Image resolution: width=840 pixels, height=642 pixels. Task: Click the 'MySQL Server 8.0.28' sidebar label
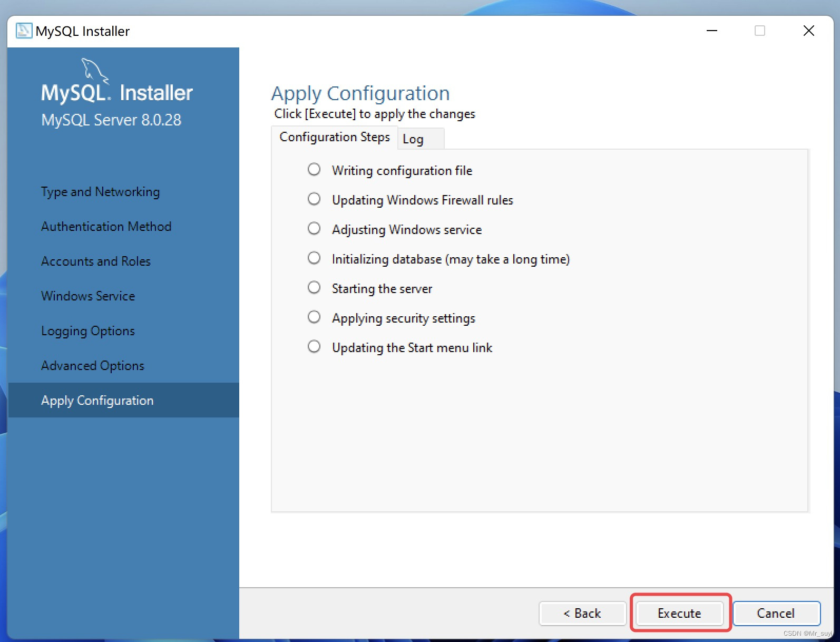(x=111, y=120)
